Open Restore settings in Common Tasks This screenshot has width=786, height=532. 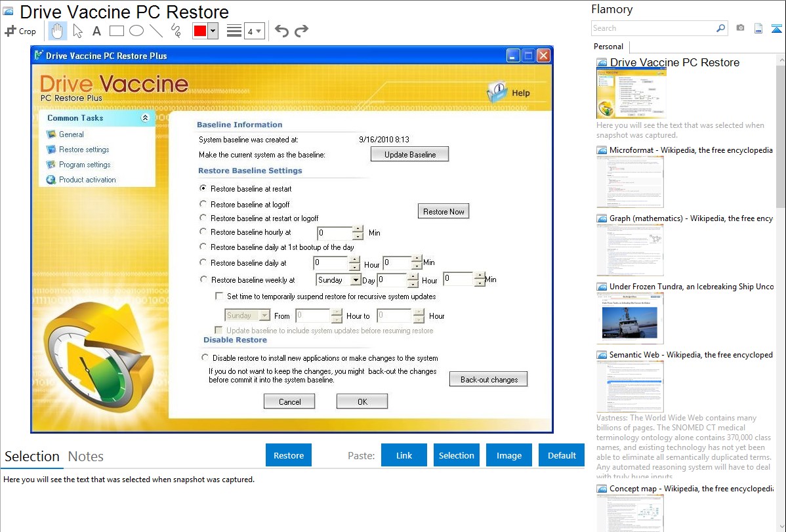pyautogui.click(x=84, y=150)
